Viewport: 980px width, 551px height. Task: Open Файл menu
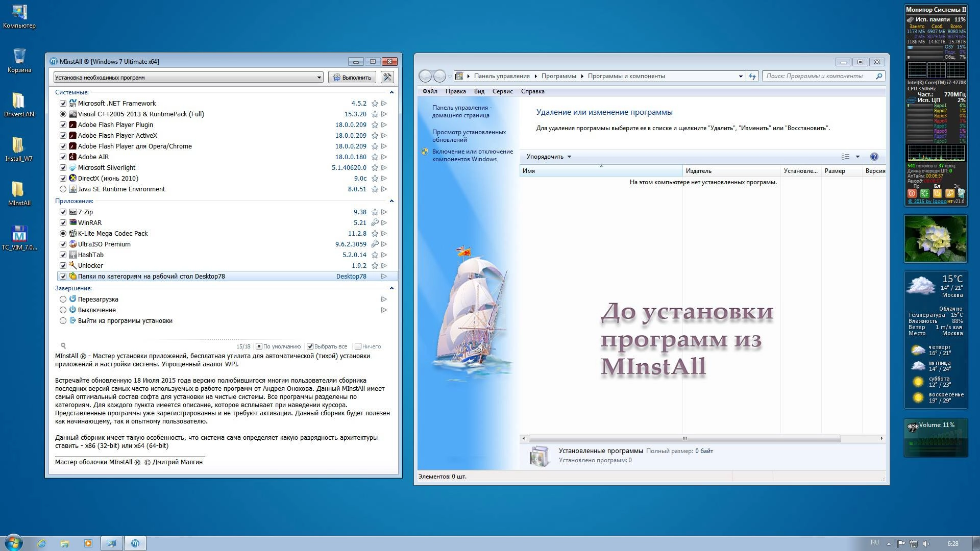point(430,91)
